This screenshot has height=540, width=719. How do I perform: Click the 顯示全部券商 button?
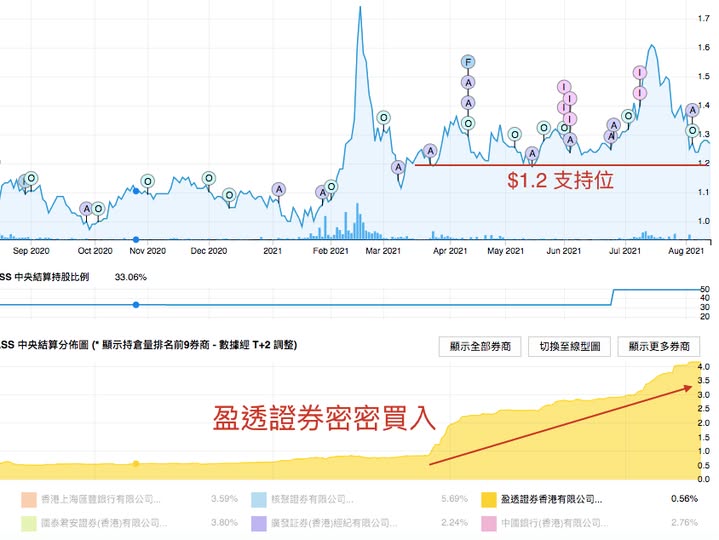tap(480, 346)
